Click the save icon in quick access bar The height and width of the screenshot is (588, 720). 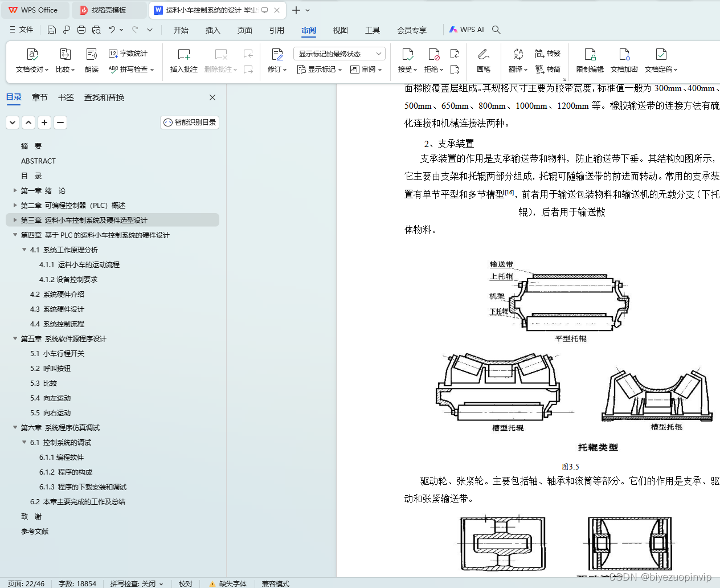[52, 30]
